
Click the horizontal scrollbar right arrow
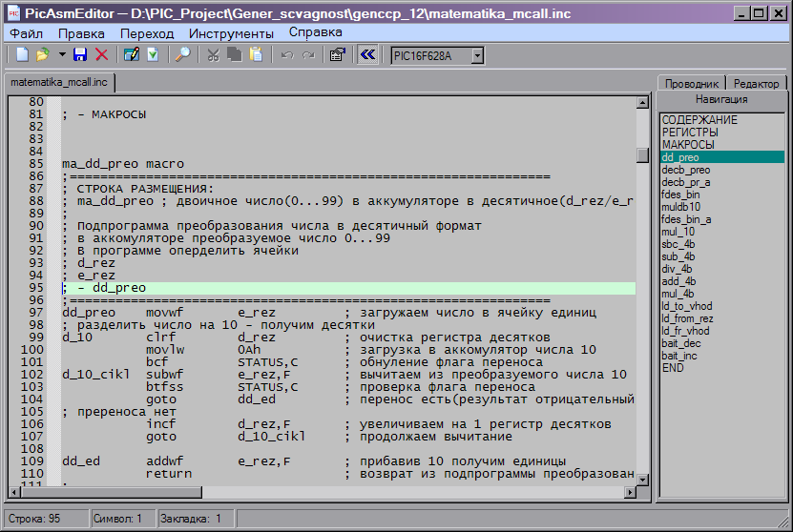point(630,492)
